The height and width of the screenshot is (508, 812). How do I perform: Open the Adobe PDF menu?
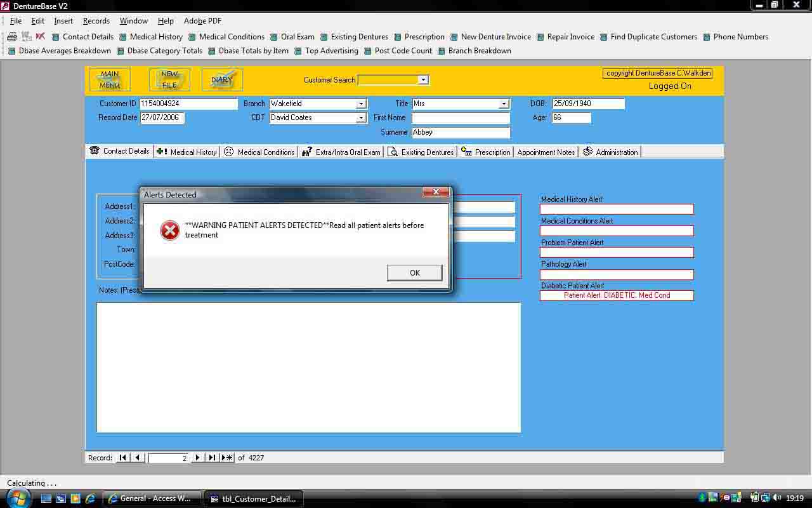(202, 21)
